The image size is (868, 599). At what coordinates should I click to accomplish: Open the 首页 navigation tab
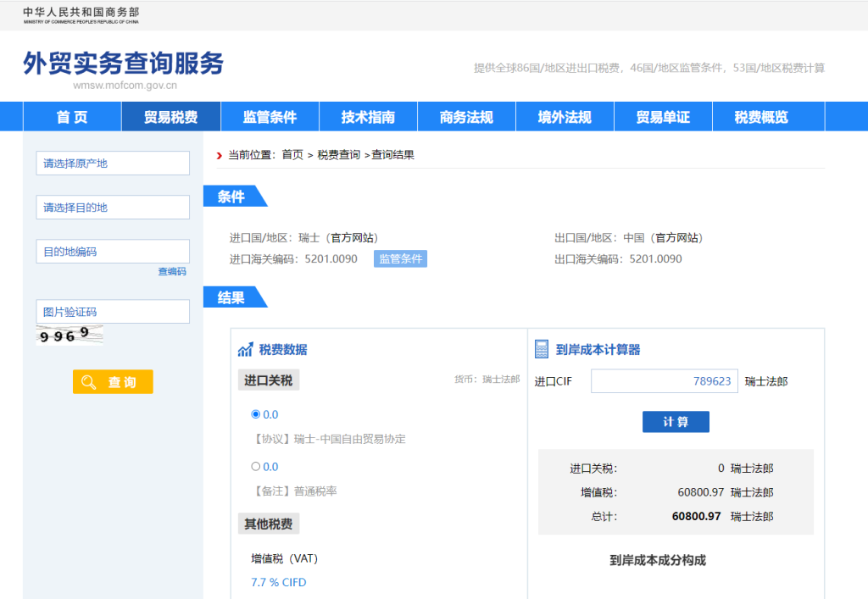click(72, 117)
